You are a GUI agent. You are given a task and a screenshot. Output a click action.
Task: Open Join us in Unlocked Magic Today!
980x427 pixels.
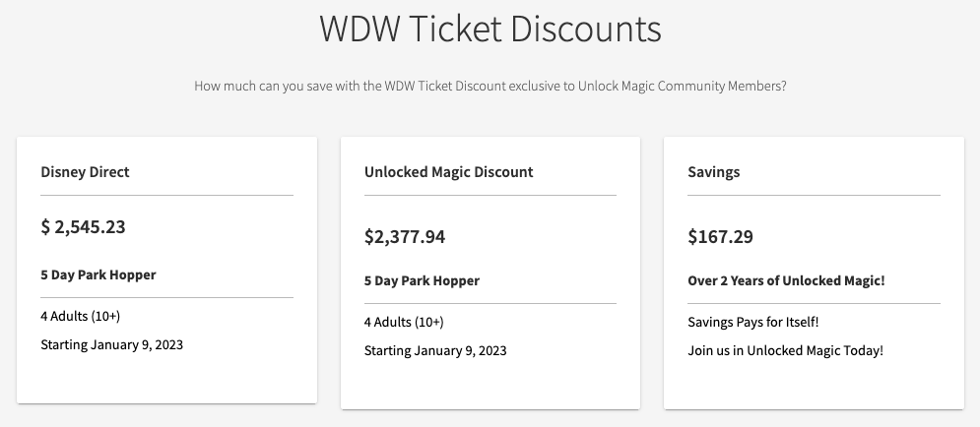pos(785,350)
